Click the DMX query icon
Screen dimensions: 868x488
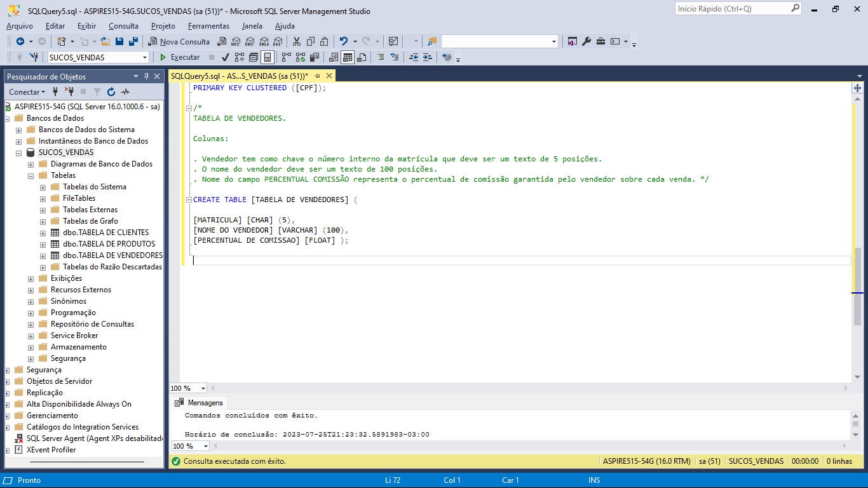[249, 41]
